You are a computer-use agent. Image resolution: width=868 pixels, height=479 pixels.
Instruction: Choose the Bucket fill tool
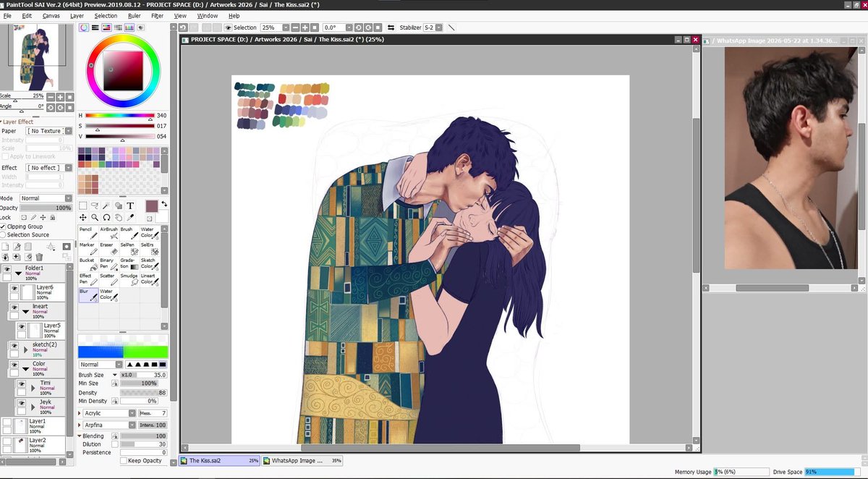88,263
